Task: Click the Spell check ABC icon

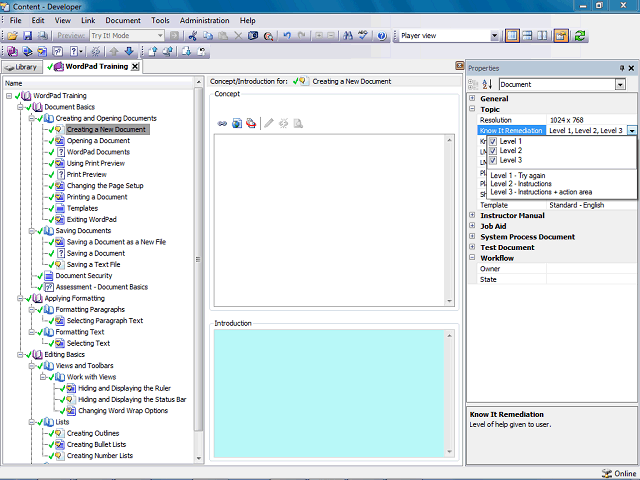Action: click(362, 36)
